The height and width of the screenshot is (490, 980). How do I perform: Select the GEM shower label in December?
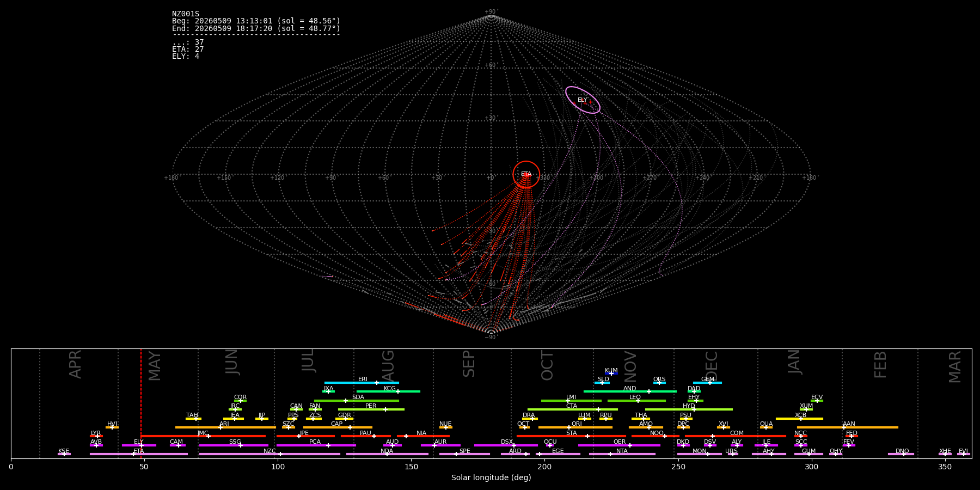click(x=708, y=379)
